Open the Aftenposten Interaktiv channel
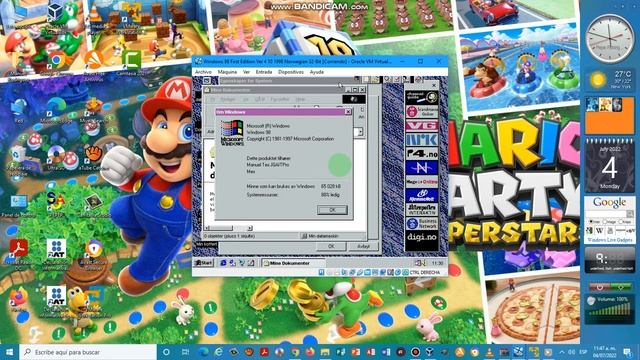 point(422,209)
